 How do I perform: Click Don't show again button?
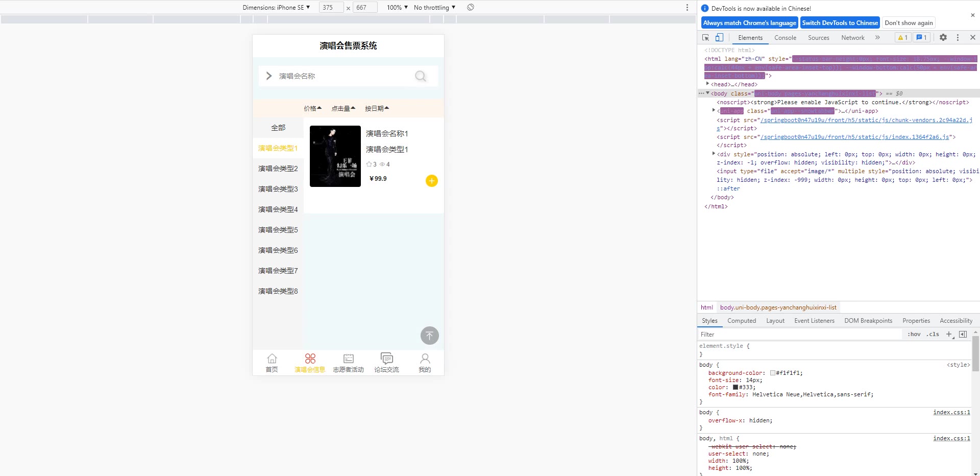909,23
